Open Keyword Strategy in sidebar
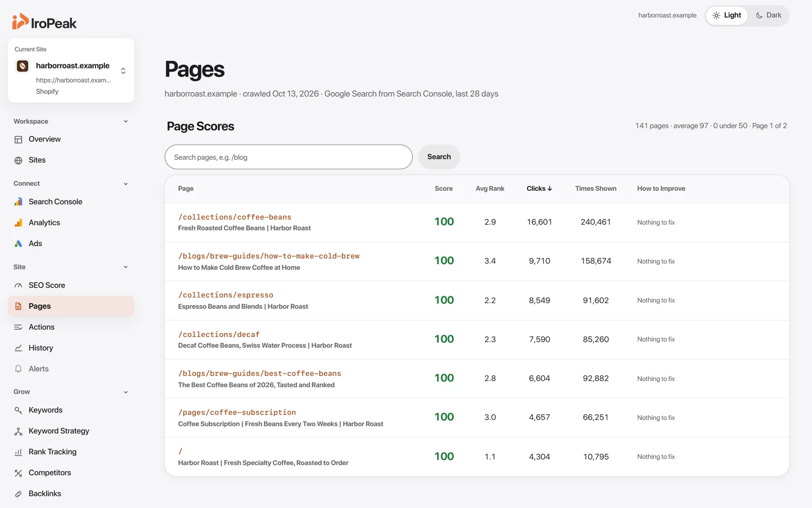This screenshot has width=812, height=508. tap(71, 431)
